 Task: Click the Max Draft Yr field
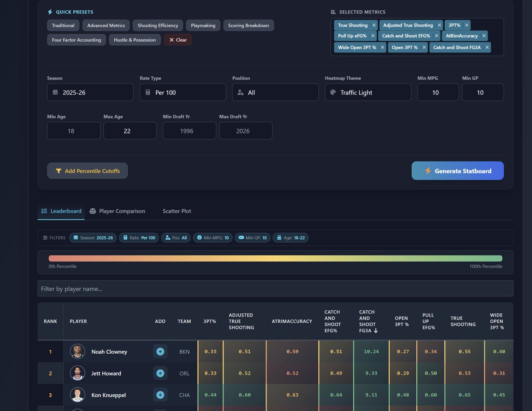(246, 131)
